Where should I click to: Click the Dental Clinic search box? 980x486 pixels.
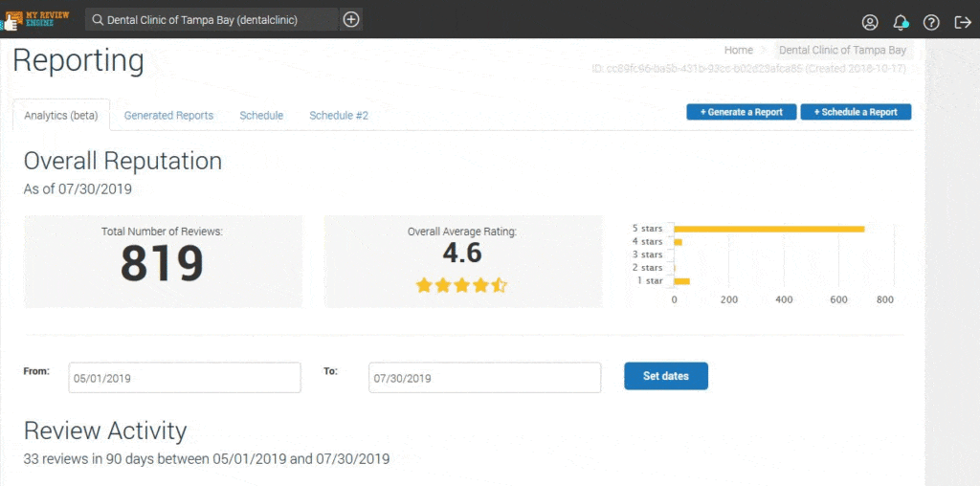(218, 20)
